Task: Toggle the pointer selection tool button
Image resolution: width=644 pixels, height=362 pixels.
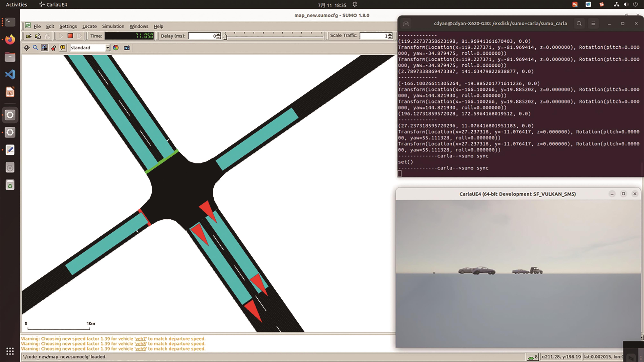Action: 45,48
